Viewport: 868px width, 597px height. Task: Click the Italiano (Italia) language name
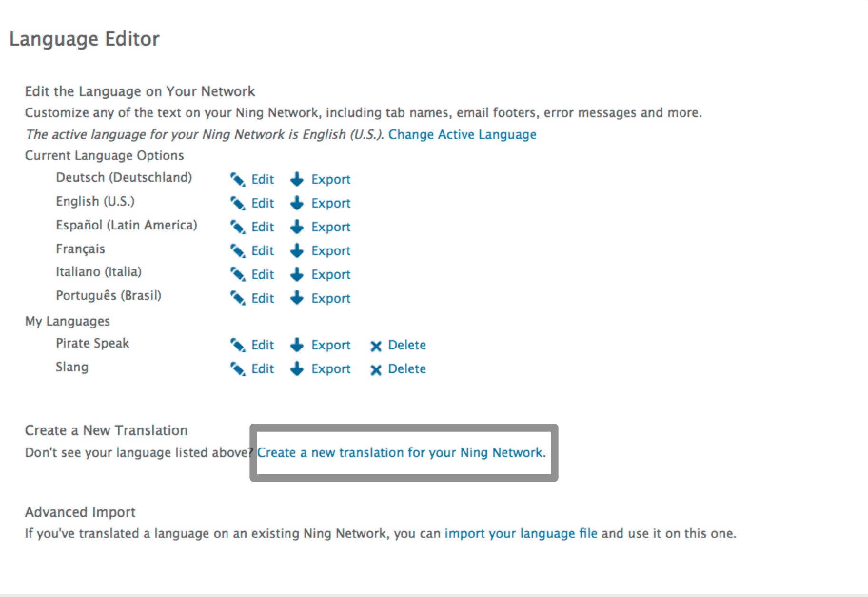(99, 272)
